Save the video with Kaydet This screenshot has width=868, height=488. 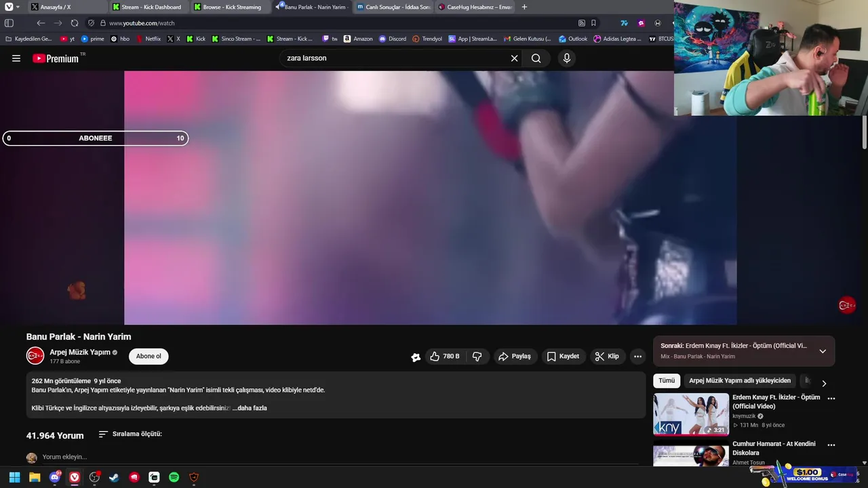tap(563, 357)
